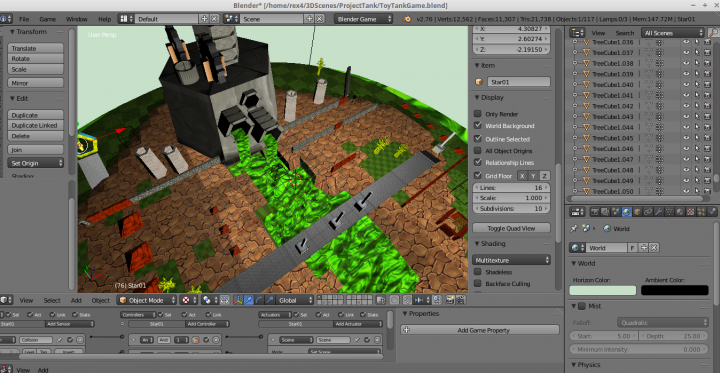Open the Global orientation dropdown
Viewport: 720px width, 373px height.
[x=295, y=300]
